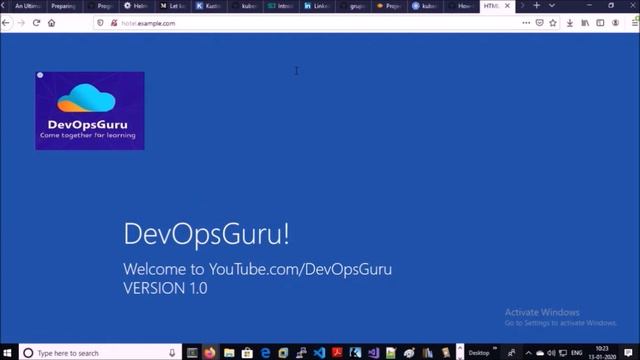640x360 pixels.
Task: Switch to the Helm tab
Action: point(136,6)
